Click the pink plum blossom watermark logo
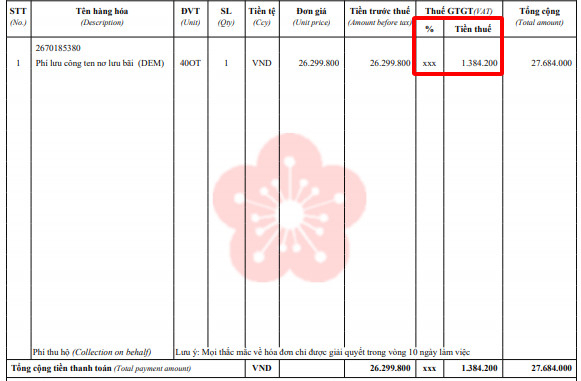The image size is (581, 381). click(x=289, y=208)
